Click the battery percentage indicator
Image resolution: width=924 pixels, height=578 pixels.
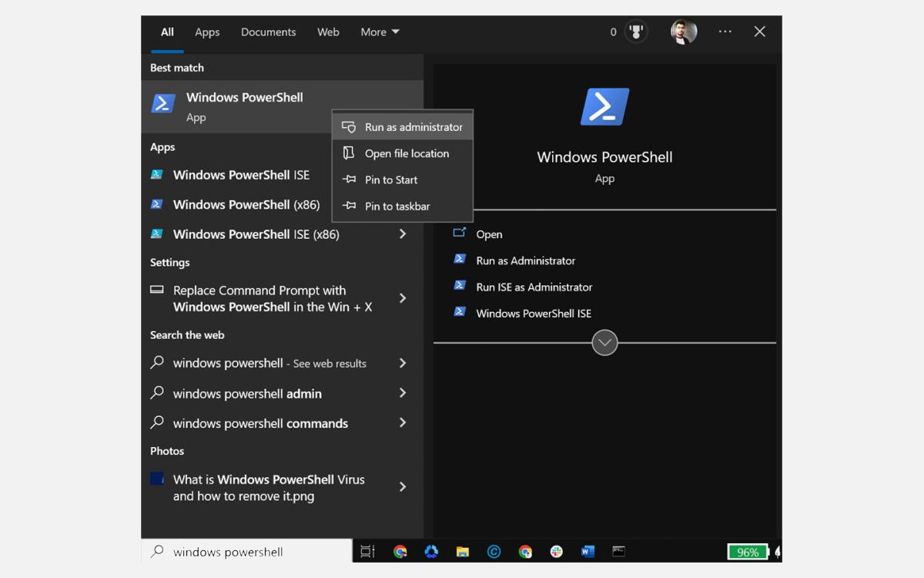(x=748, y=552)
